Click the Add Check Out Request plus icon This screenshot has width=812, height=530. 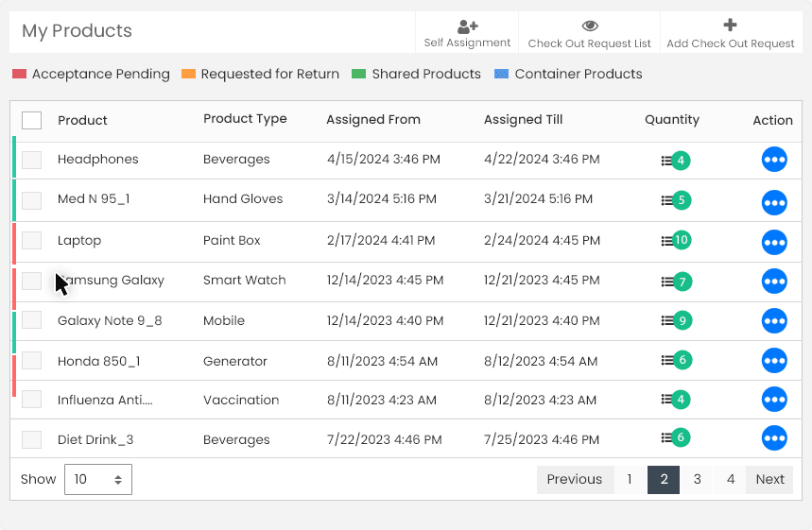click(x=730, y=26)
